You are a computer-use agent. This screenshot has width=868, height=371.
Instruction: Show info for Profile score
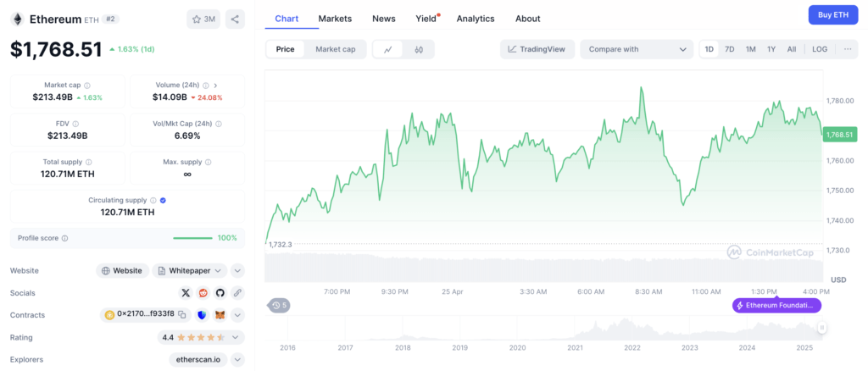(64, 238)
